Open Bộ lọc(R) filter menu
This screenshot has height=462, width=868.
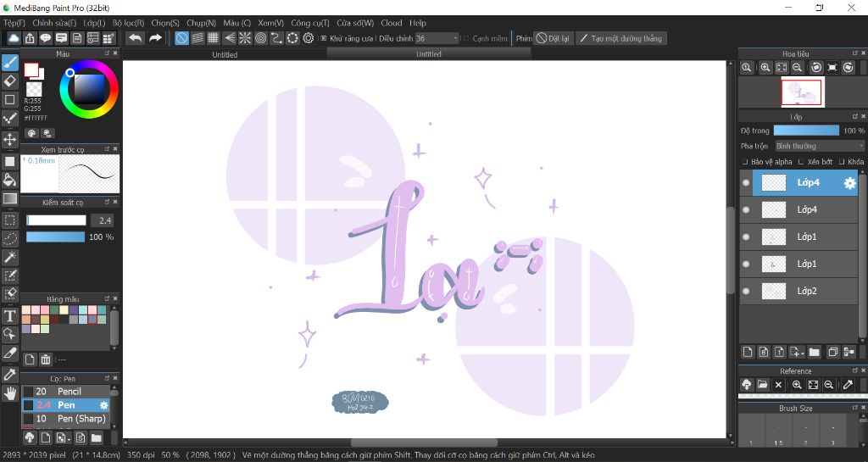coord(129,23)
